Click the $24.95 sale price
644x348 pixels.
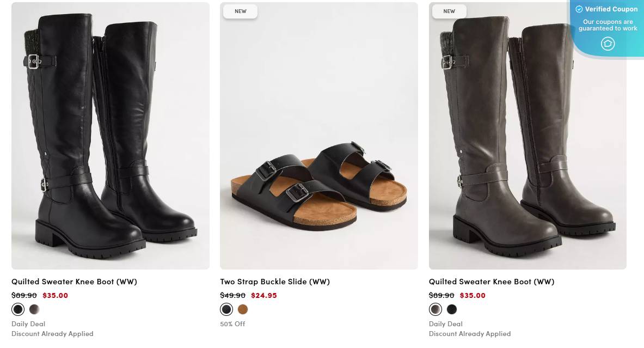264,296
